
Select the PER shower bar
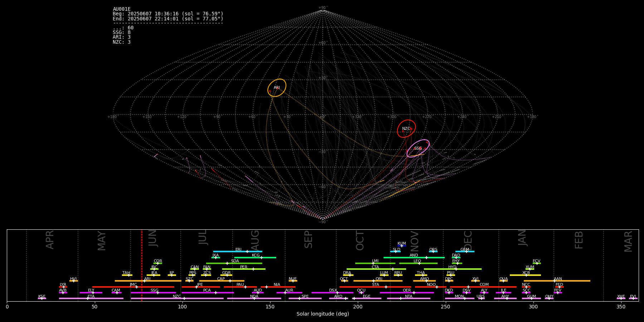click(x=244, y=269)
